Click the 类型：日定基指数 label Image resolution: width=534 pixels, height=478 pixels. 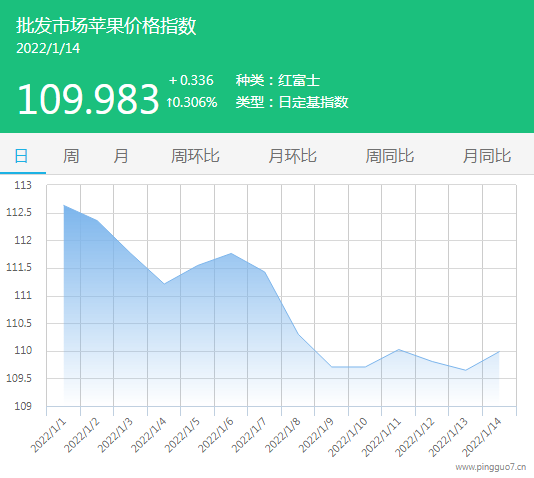[292, 102]
